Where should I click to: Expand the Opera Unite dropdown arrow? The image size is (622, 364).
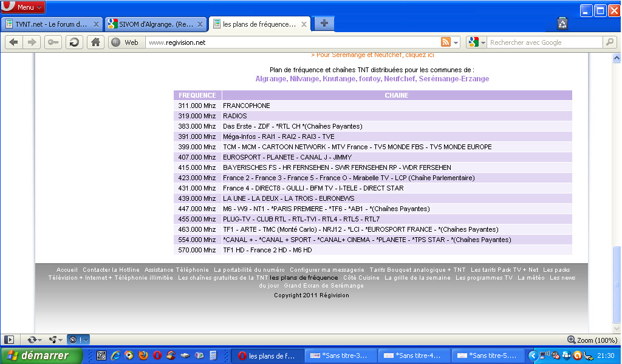click(x=60, y=340)
